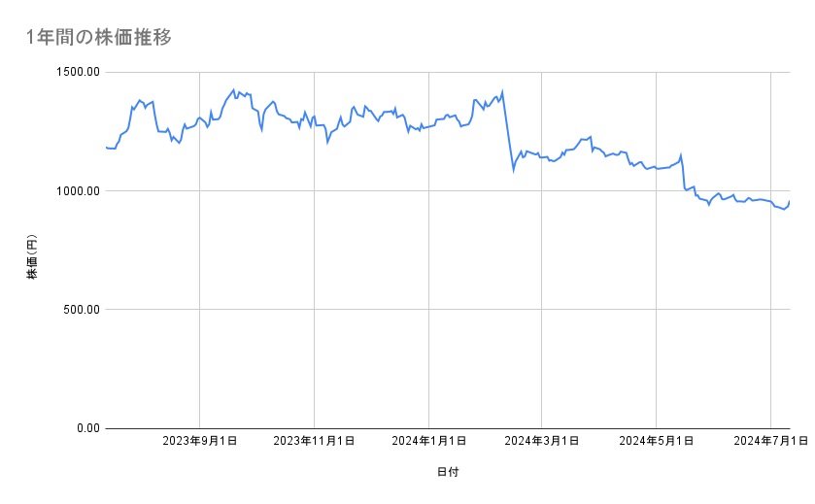Click the leftmost starting point of the blue line
This screenshot has height=504, width=815.
point(107,148)
